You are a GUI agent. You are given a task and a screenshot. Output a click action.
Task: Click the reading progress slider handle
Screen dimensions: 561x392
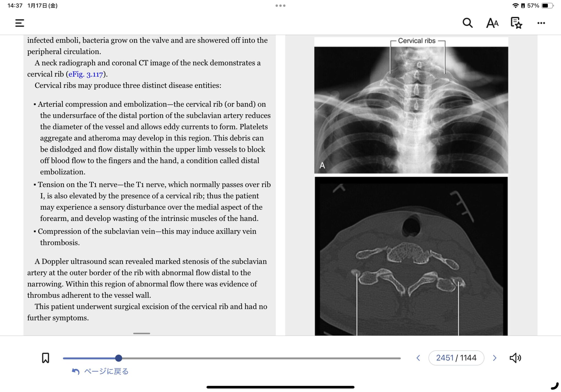point(118,358)
